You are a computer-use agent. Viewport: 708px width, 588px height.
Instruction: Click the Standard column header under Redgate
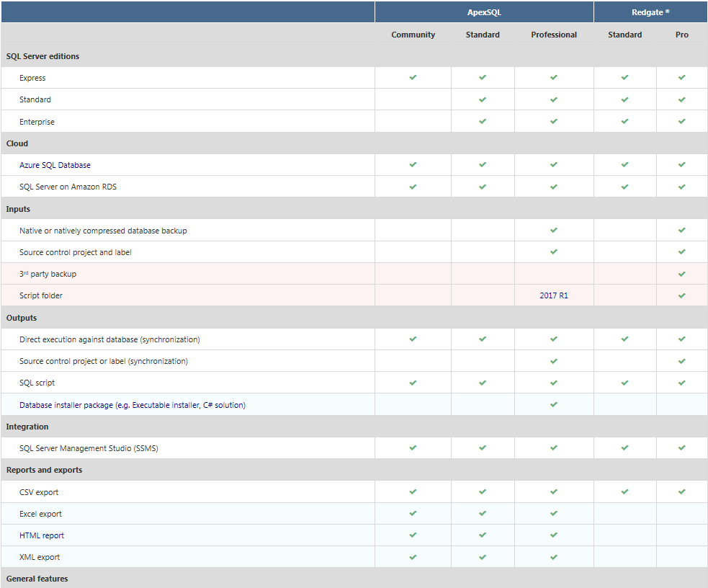click(625, 35)
